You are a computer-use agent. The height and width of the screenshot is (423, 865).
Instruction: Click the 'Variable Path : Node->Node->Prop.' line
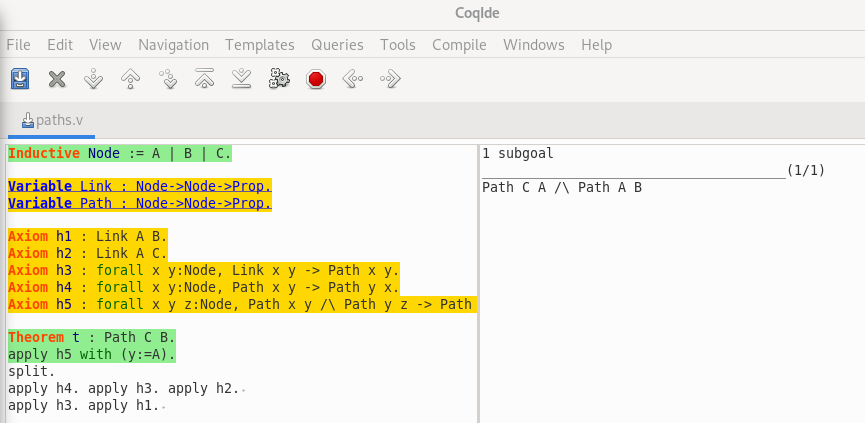[x=140, y=203]
